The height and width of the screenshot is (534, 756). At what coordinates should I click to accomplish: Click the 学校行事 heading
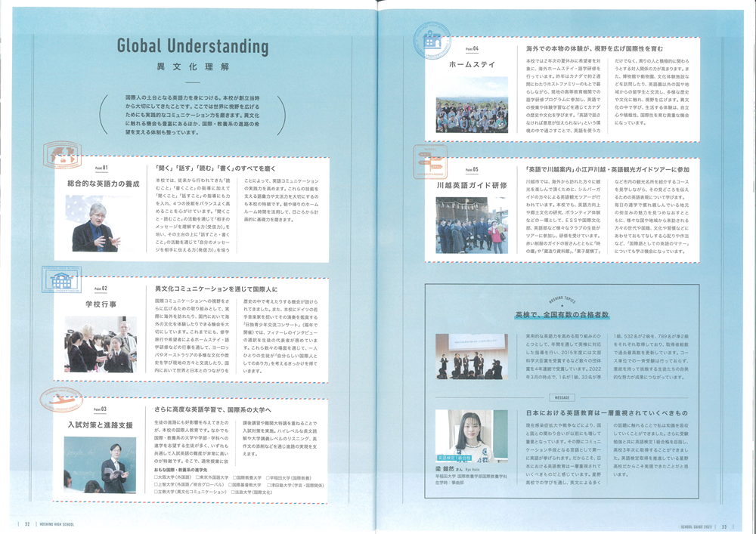click(101, 304)
